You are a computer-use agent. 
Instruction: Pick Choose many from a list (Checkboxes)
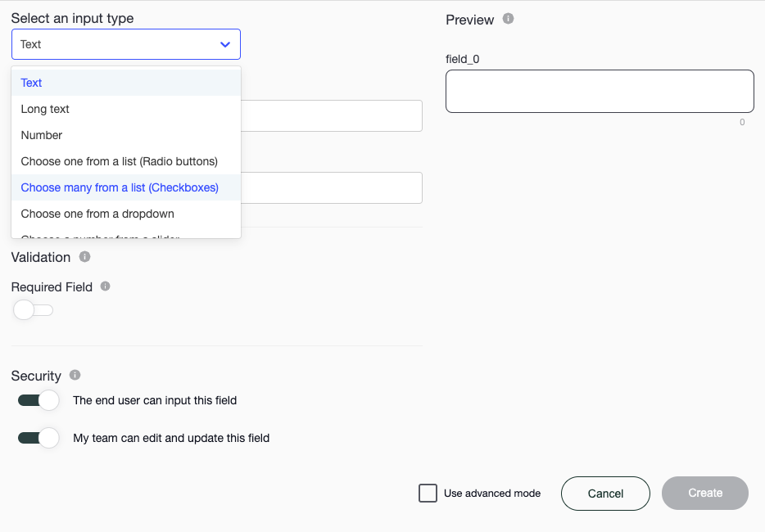pos(126,187)
